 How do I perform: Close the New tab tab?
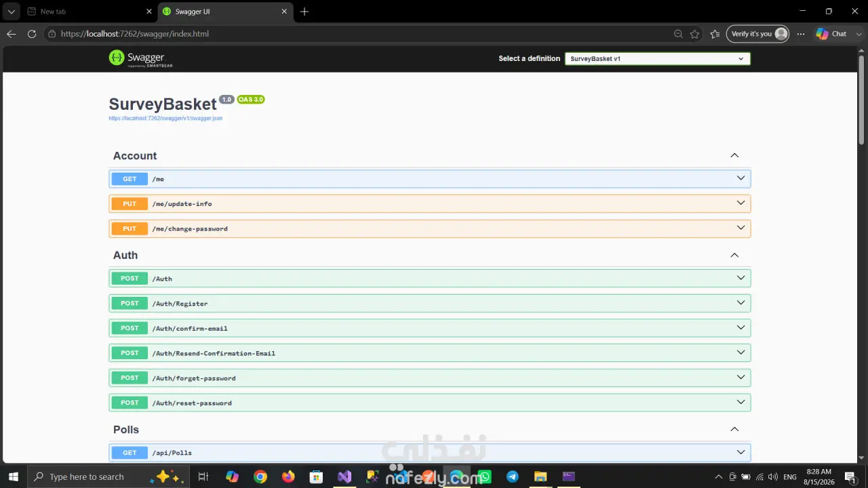click(x=149, y=12)
